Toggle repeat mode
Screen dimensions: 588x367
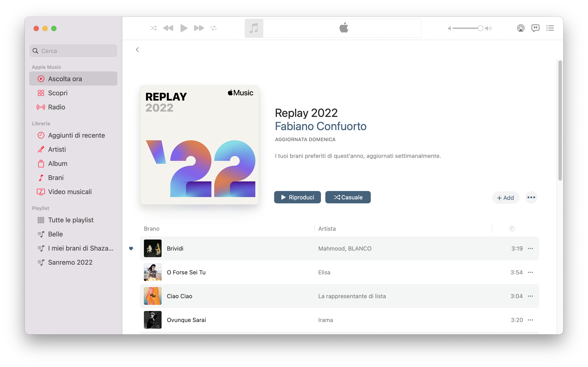(x=213, y=28)
